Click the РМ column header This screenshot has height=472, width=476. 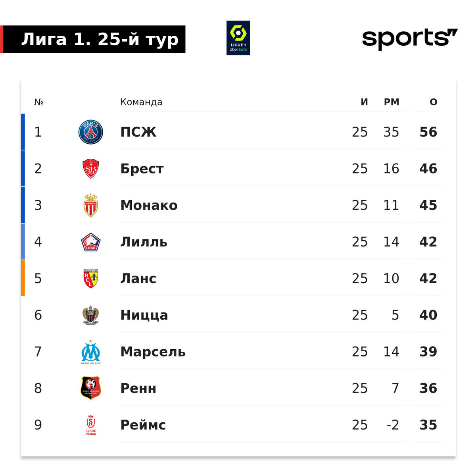click(x=392, y=102)
